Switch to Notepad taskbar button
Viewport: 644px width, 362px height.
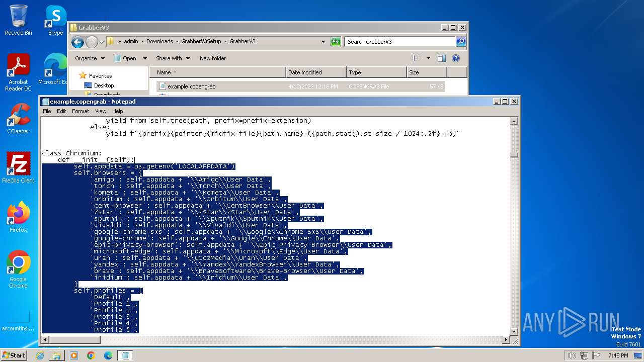(x=125, y=355)
